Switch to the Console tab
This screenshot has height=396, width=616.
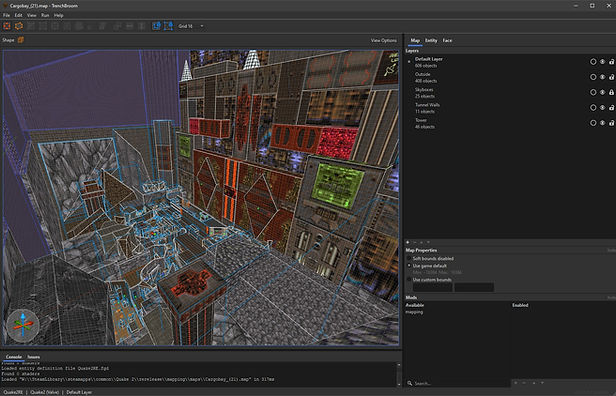point(14,357)
